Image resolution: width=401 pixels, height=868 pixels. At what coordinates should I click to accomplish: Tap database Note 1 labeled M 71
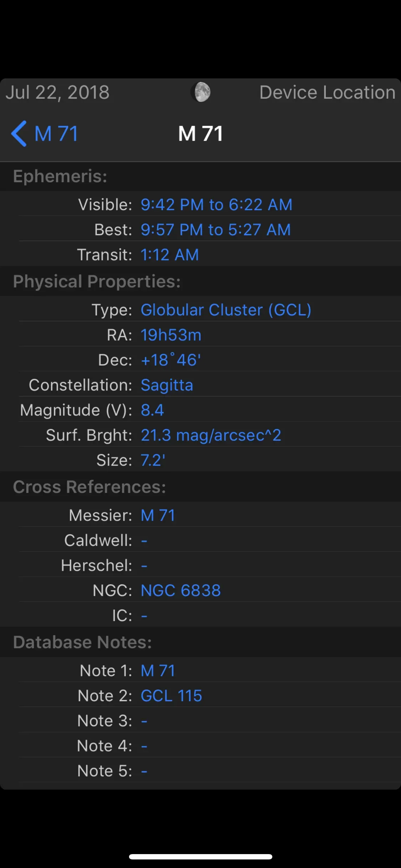click(157, 670)
